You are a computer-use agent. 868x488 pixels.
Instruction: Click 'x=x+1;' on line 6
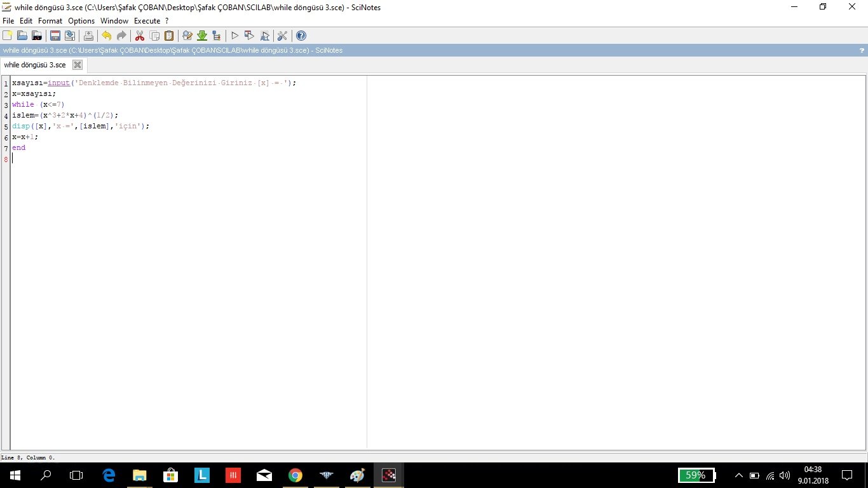pyautogui.click(x=25, y=137)
